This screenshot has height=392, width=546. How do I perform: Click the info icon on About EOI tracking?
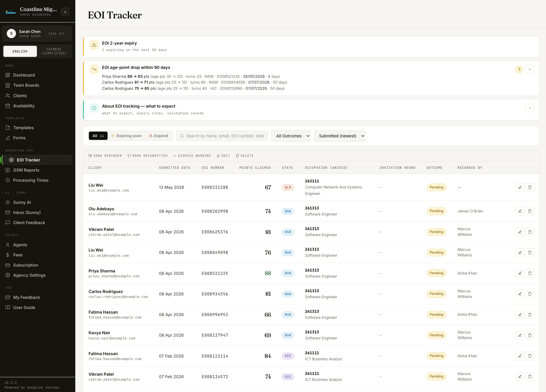point(94,108)
